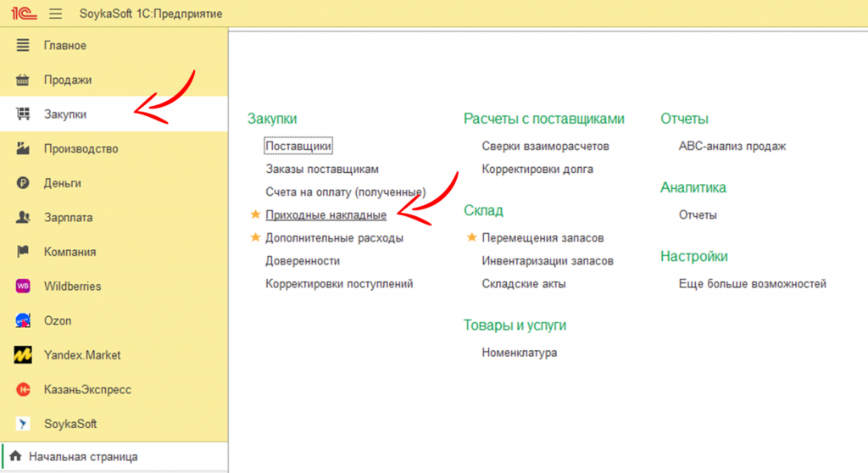868x473 pixels.
Task: Open the Продажи section
Action: (68, 80)
